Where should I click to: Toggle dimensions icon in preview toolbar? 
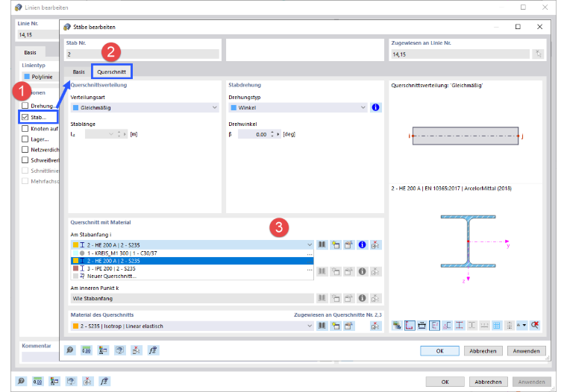[422, 325]
